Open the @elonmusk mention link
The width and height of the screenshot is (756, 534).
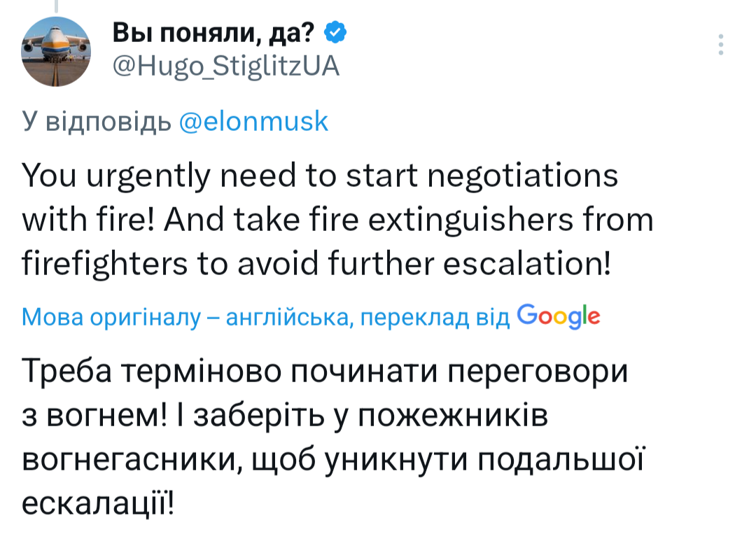[253, 122]
